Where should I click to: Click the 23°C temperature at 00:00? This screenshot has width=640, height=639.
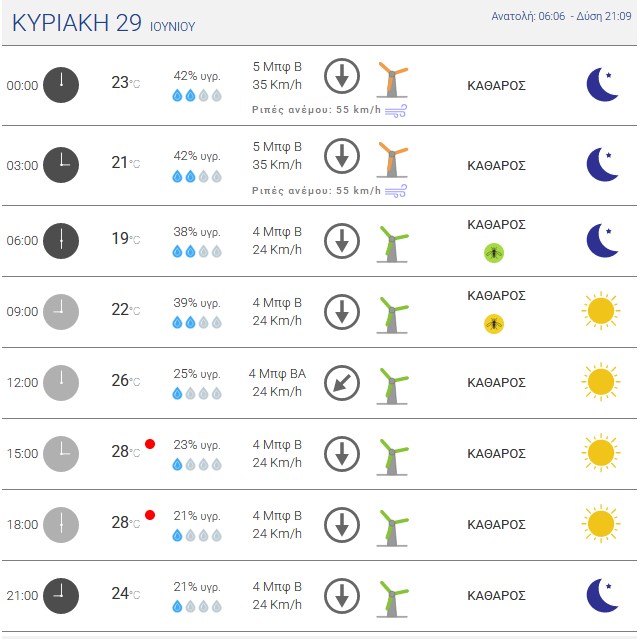126,83
